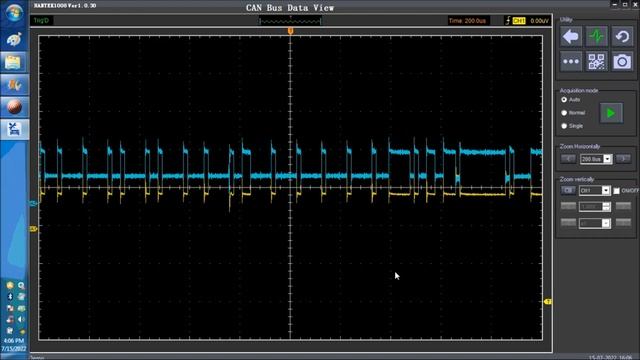The width and height of the screenshot is (640, 360).
Task: Click the 0.00uV trigger level readout
Action: (540, 20)
